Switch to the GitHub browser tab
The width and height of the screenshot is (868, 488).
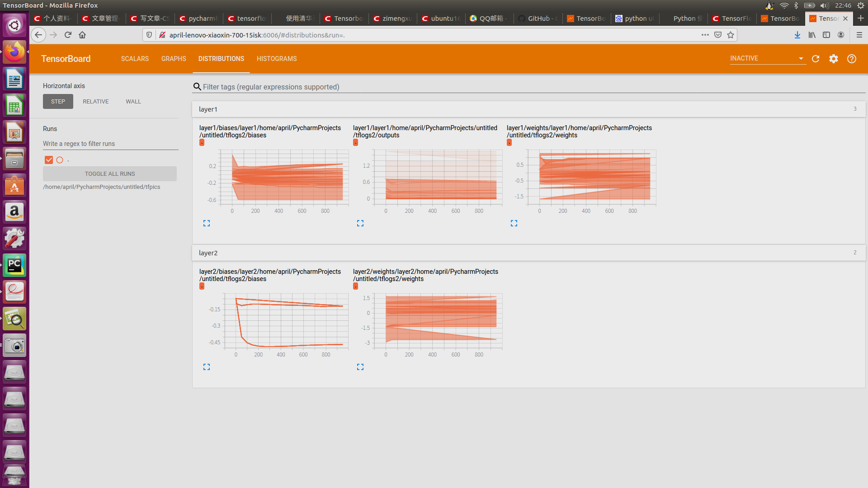[538, 19]
